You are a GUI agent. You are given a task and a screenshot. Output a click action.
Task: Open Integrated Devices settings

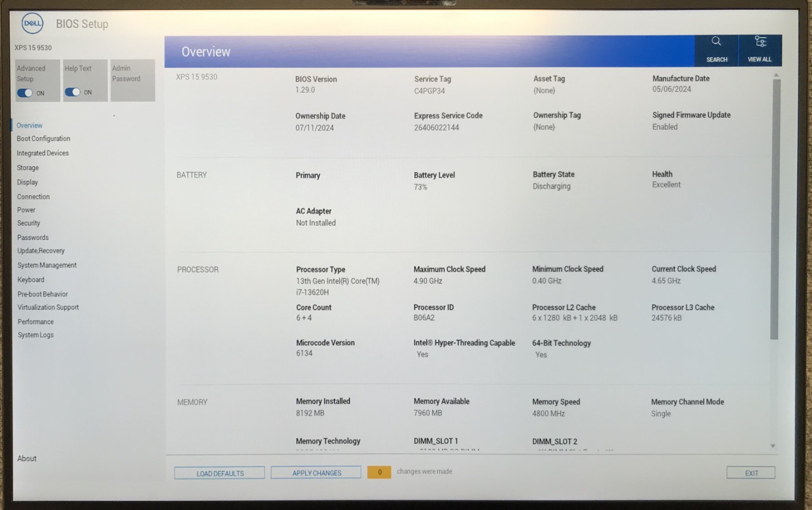coord(43,153)
